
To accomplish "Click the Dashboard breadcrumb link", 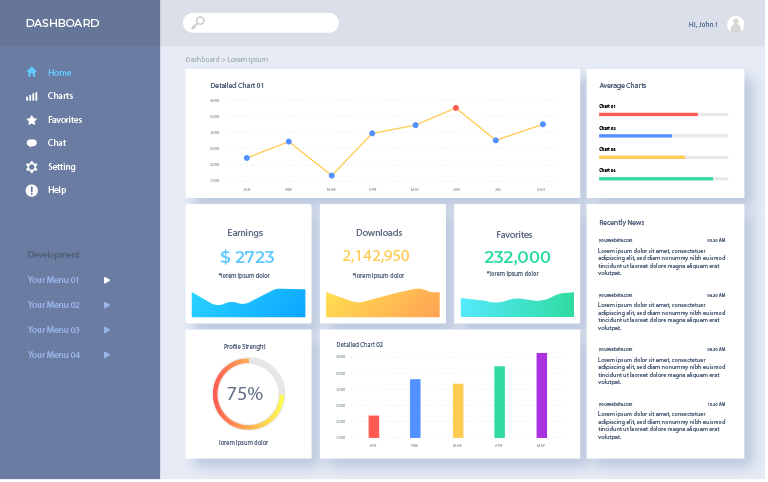I will point(202,60).
